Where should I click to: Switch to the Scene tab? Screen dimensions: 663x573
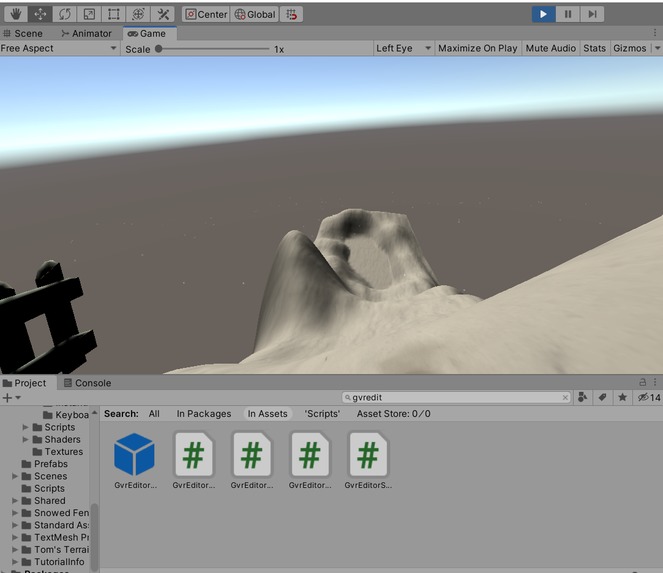(23, 33)
